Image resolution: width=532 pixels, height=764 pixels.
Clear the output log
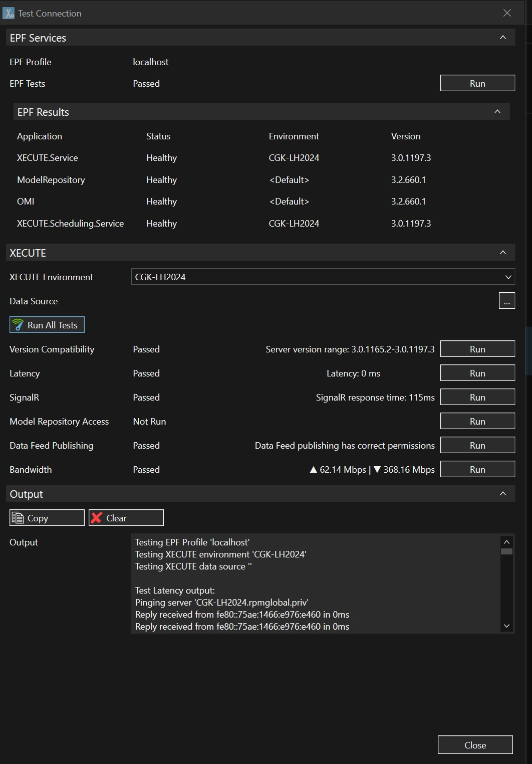(126, 518)
